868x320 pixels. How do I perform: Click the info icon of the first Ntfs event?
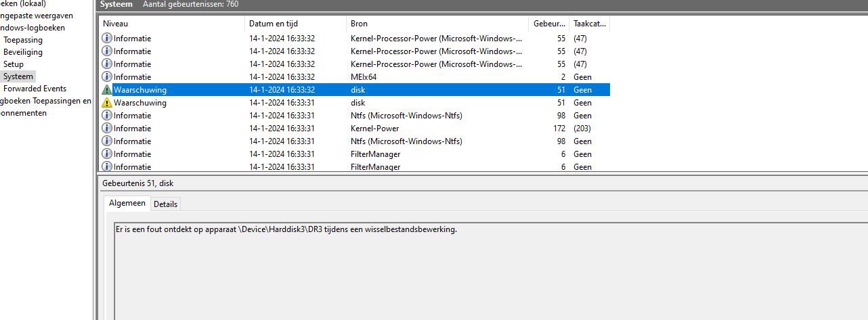coord(106,116)
